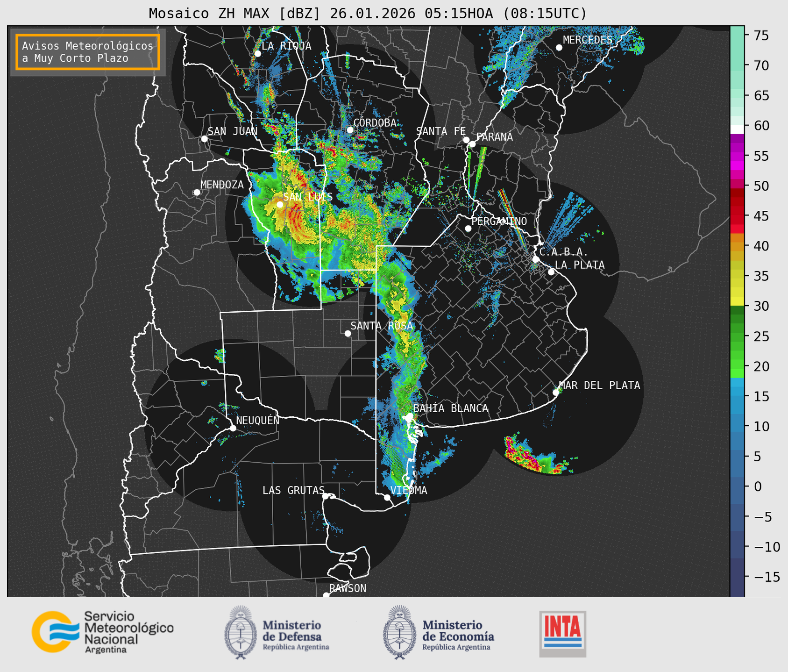788x672 pixels.
Task: Click the Avisos Meteorológicos a Muy Corto Plazo box
Action: [88, 52]
